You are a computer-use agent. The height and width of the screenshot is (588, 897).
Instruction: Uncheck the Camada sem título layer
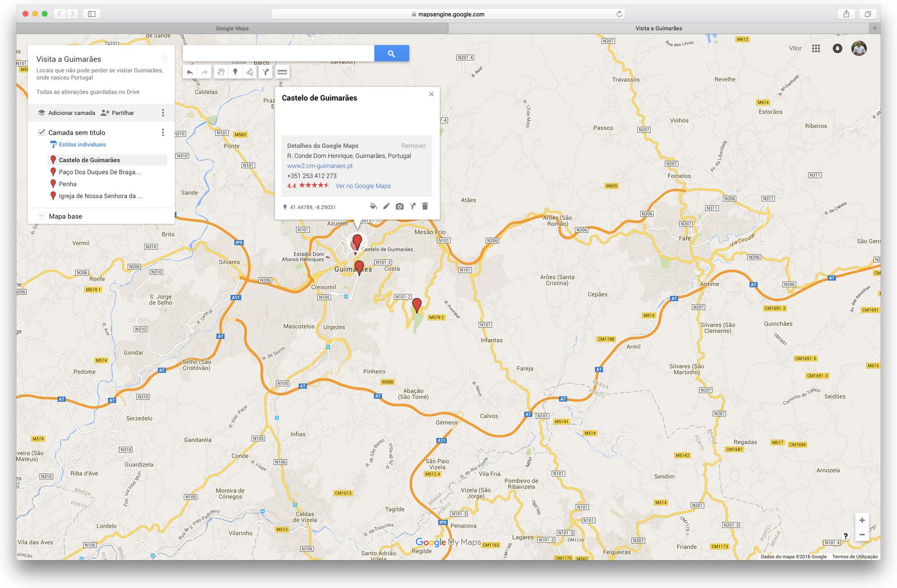pos(42,132)
